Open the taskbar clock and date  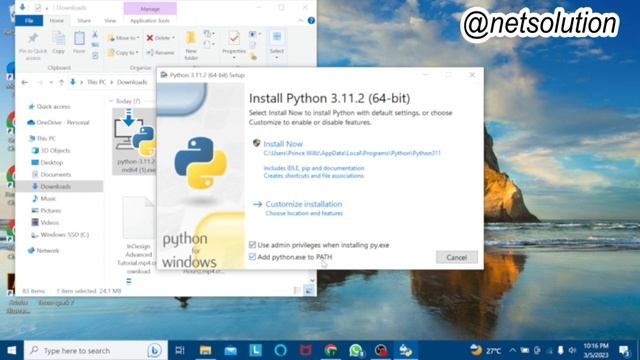tap(596, 350)
